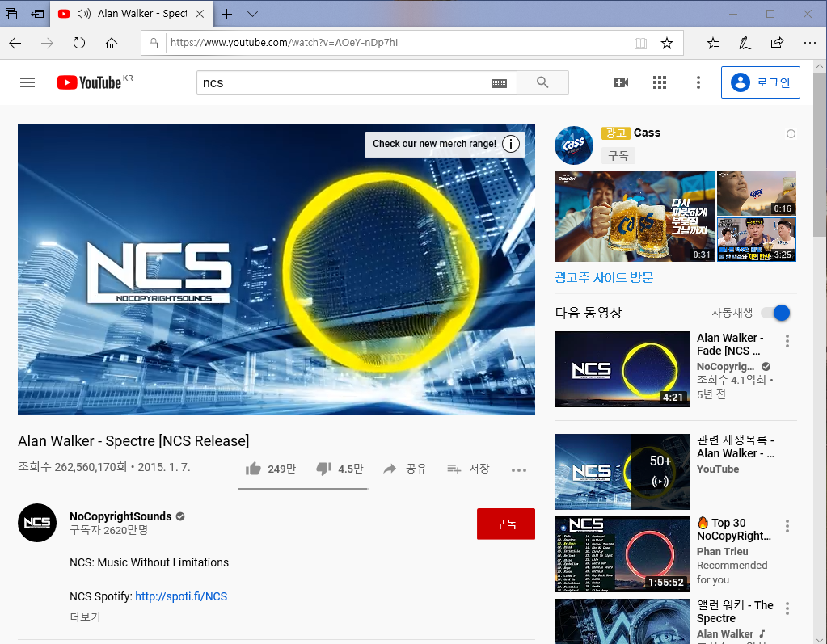Add page to favorites star

coord(667,43)
